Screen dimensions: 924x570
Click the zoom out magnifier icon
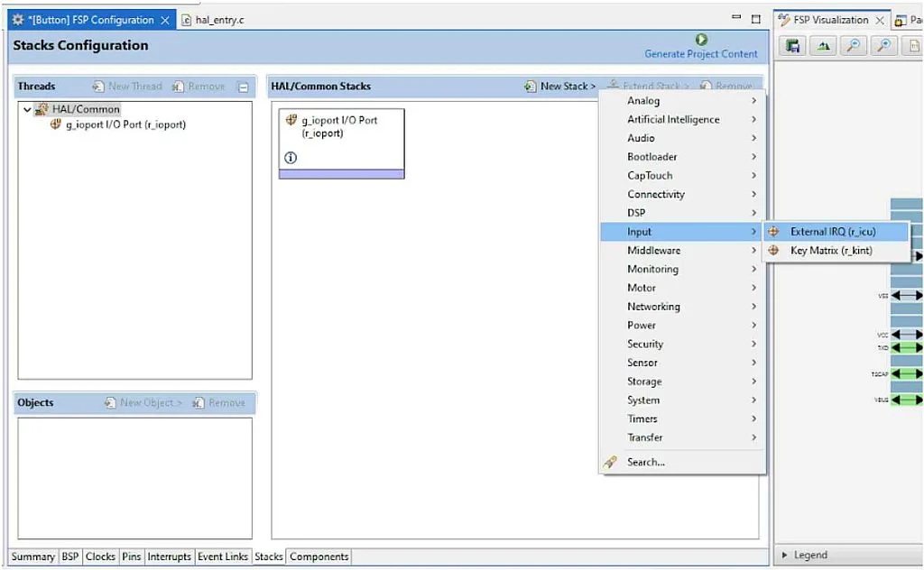[x=884, y=47]
